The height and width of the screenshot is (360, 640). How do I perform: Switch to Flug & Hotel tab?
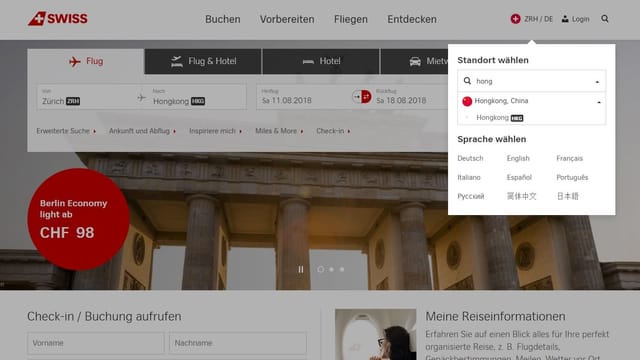tap(203, 61)
